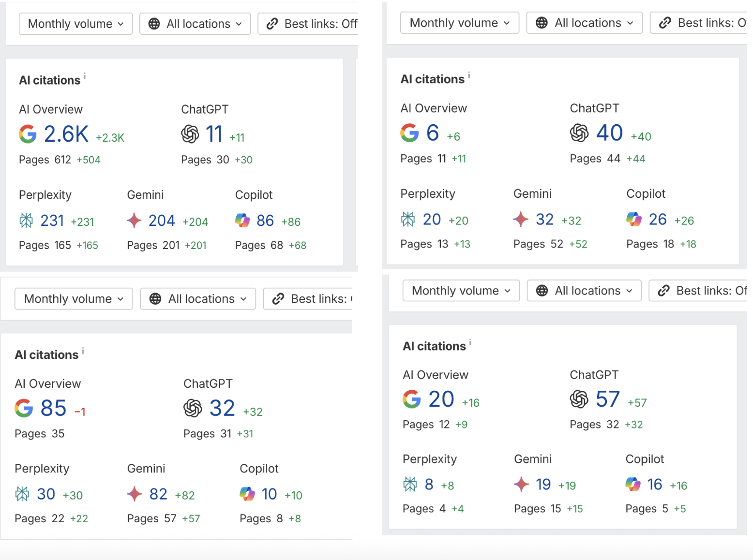The image size is (753, 560).
Task: Expand Monthly volume dropdown above the AI Overview 20 panel
Action: (x=461, y=291)
